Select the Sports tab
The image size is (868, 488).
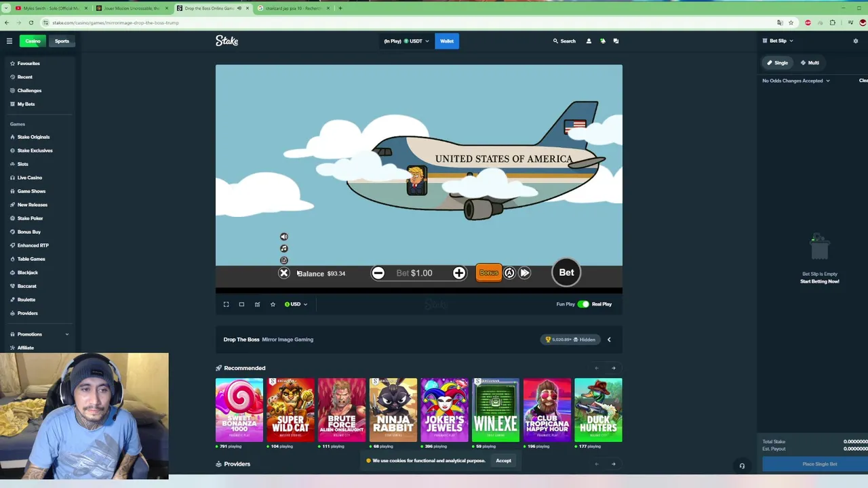pos(62,41)
